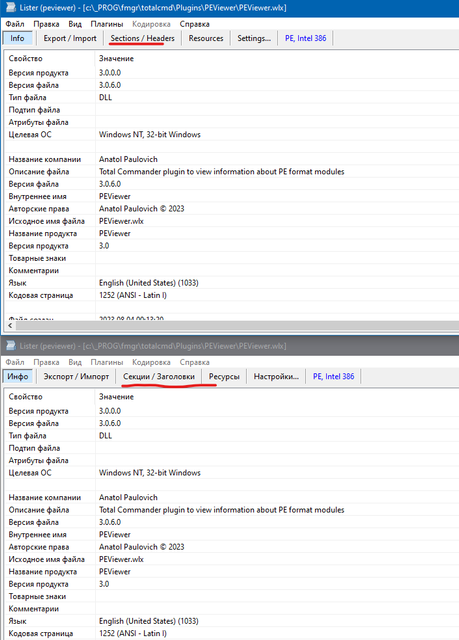The height and width of the screenshot is (640, 459).
Task: Click PE, Intel 386 link in lower window
Action: pos(333,376)
